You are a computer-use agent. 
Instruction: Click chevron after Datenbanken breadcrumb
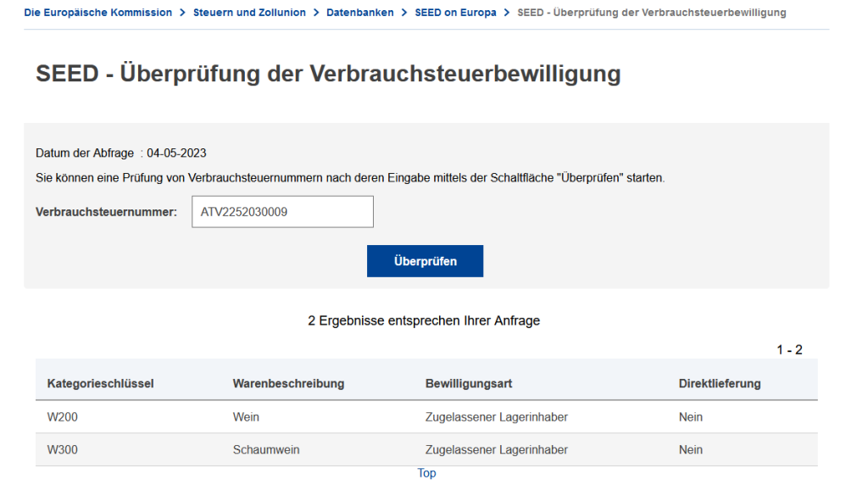click(x=404, y=12)
